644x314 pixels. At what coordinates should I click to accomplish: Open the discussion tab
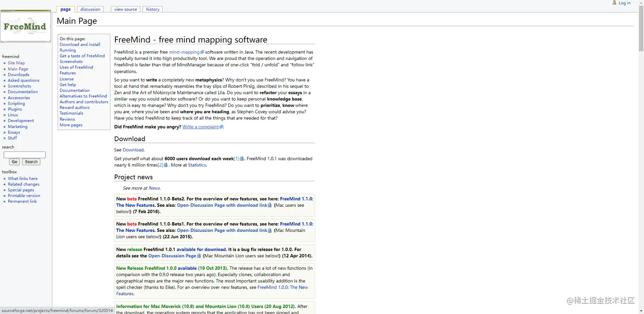click(90, 9)
